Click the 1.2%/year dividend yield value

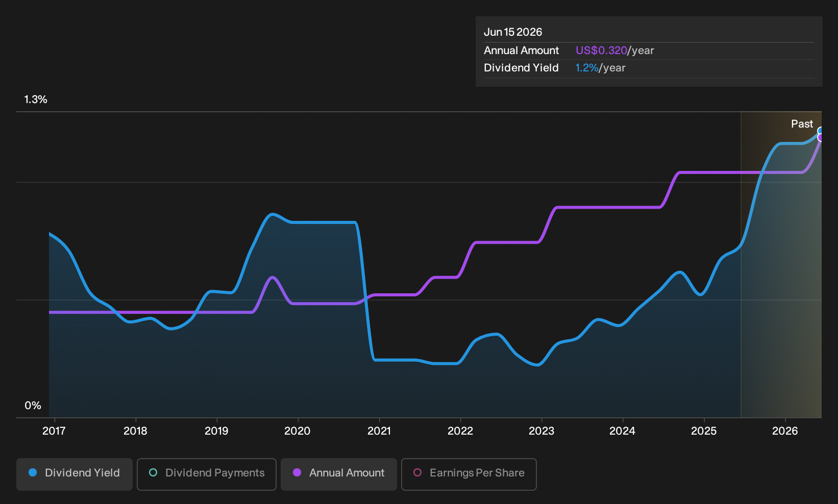point(600,68)
